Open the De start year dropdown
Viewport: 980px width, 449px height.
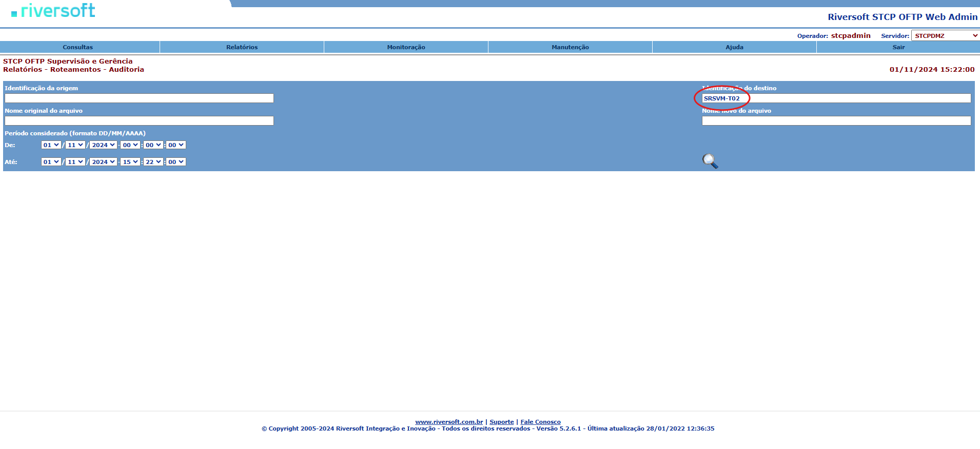pos(103,145)
